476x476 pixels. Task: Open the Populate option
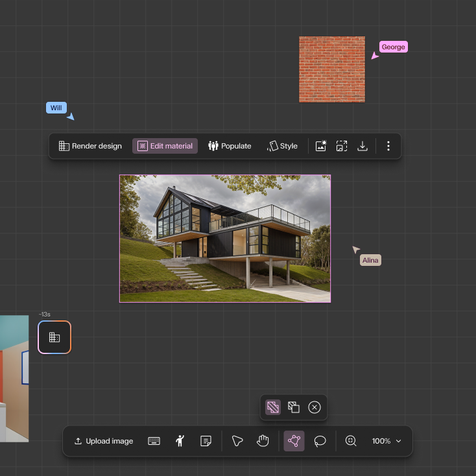click(x=230, y=146)
